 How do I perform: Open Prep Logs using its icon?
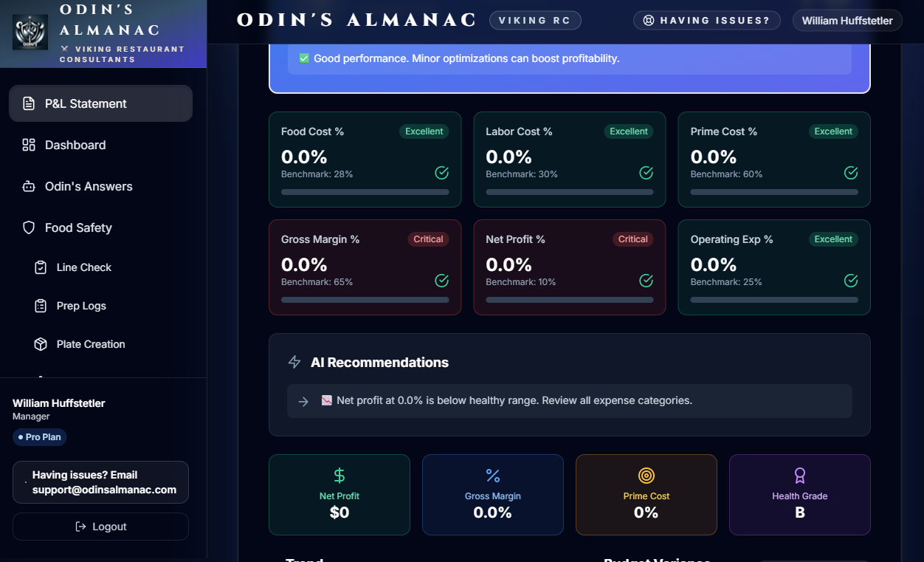pyautogui.click(x=41, y=305)
